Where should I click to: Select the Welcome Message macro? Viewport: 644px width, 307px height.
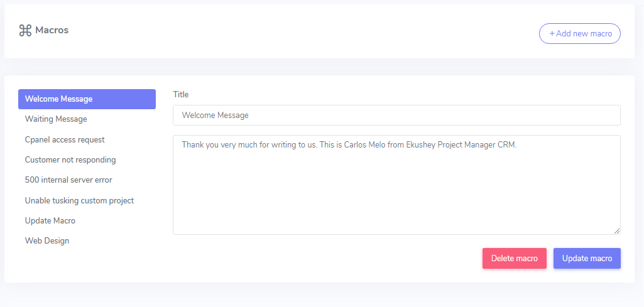tap(87, 99)
